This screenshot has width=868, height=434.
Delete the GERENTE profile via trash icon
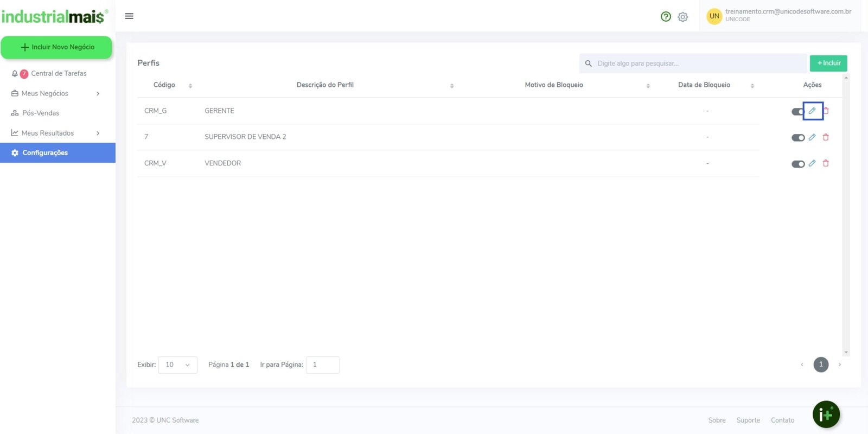[x=826, y=111]
